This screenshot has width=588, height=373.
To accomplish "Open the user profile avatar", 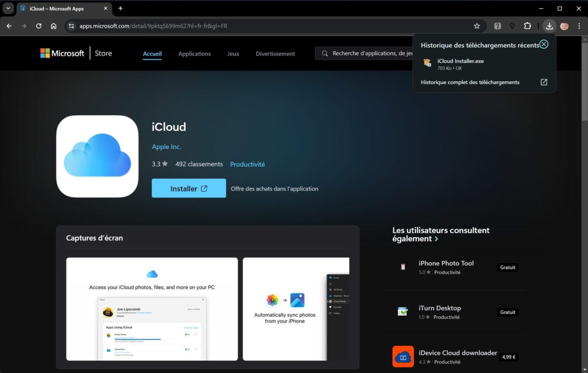I will [564, 26].
